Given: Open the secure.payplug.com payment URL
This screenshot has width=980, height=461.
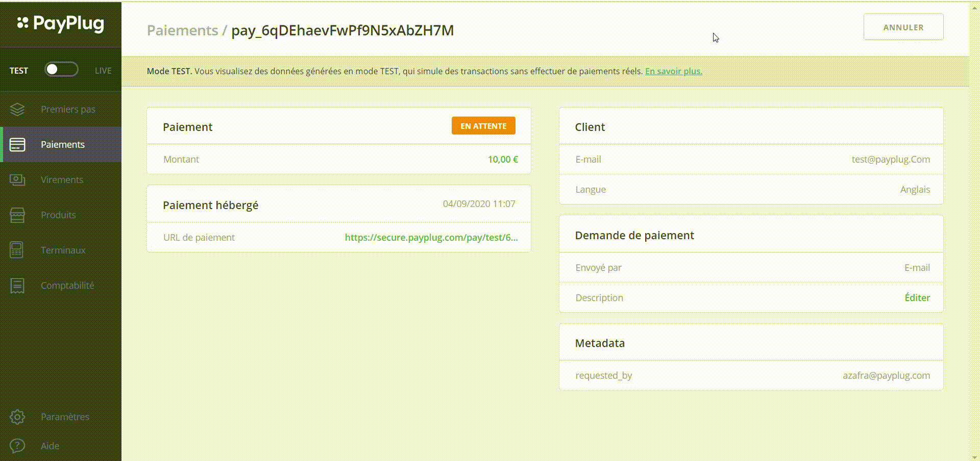Looking at the screenshot, I should coord(431,237).
